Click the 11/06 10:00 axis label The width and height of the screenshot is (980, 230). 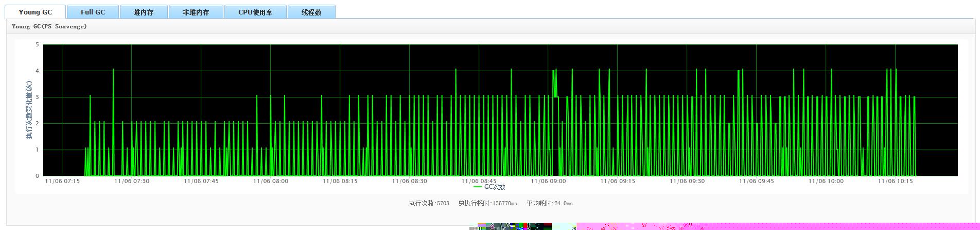pos(826,181)
